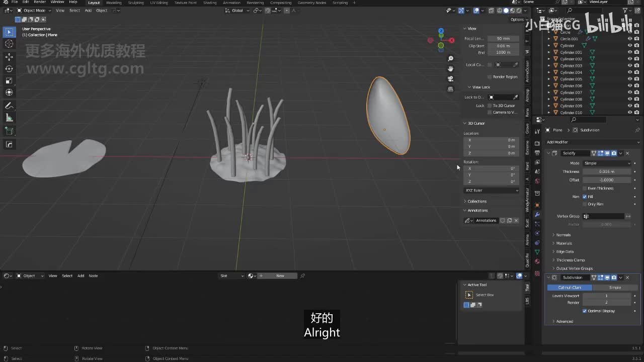Adjust the Solidify Offset slider

pyautogui.click(x=607, y=180)
